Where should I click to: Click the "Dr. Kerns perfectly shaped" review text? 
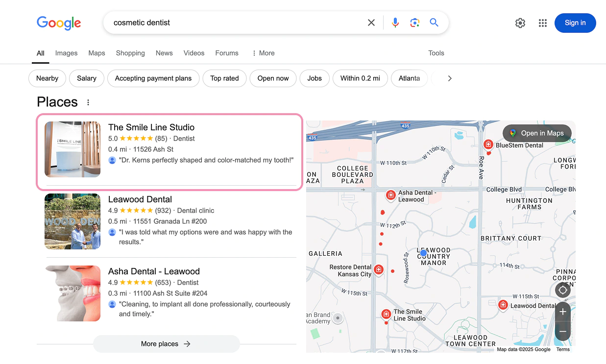pos(206,160)
